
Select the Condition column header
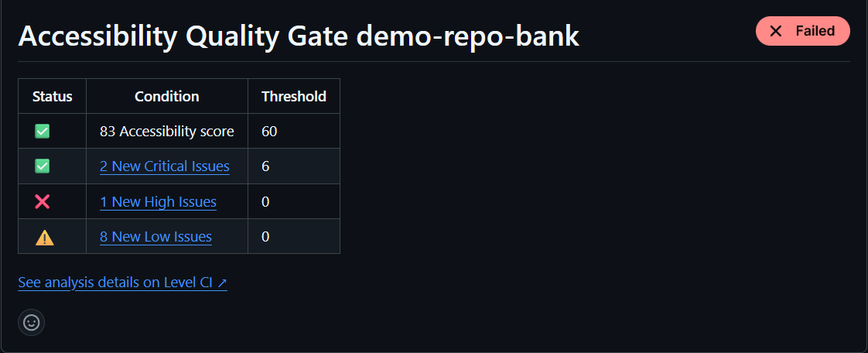tap(167, 97)
